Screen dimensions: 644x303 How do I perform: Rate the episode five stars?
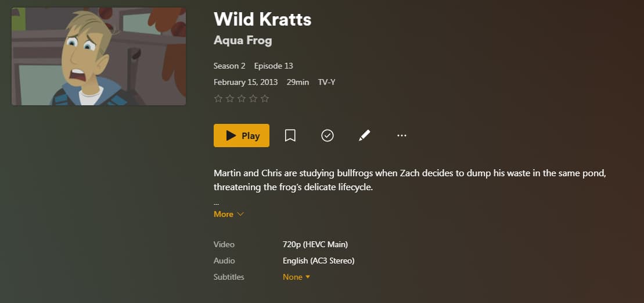[265, 99]
